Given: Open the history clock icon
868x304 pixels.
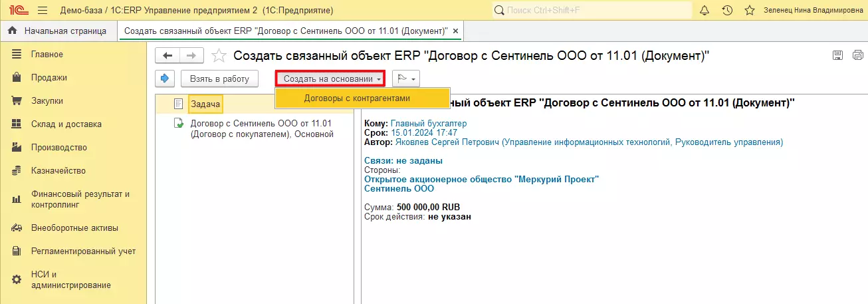Looking at the screenshot, I should tap(727, 11).
